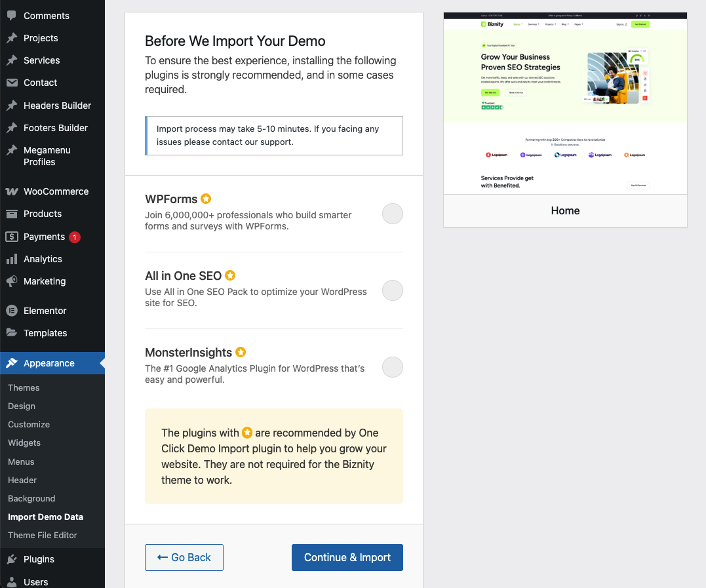Screen dimensions: 706x588
Task: Click the Analytics bar chart icon
Action: pyautogui.click(x=12, y=259)
